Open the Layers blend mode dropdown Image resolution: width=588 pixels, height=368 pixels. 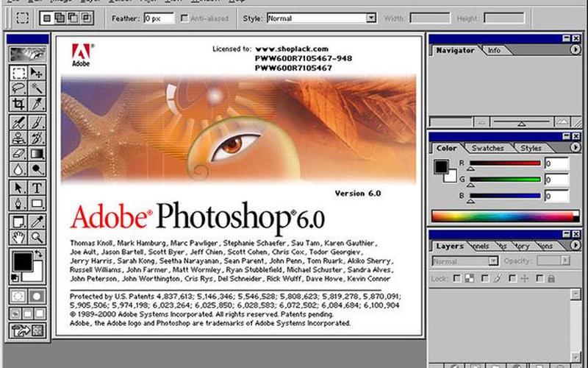coord(493,261)
